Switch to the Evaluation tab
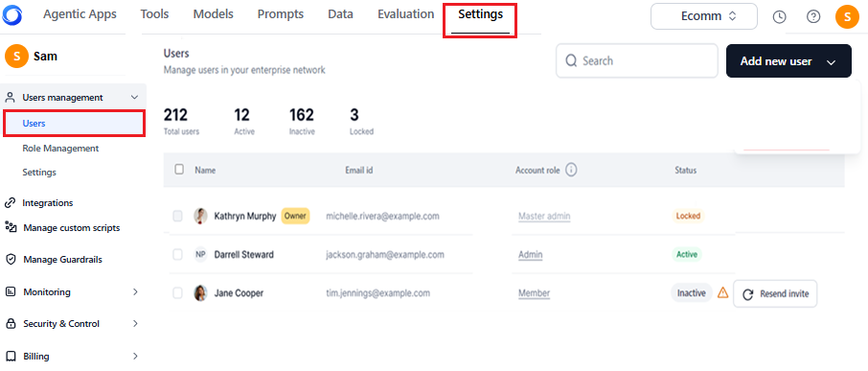Screen dimensions: 868x371 coord(406,14)
